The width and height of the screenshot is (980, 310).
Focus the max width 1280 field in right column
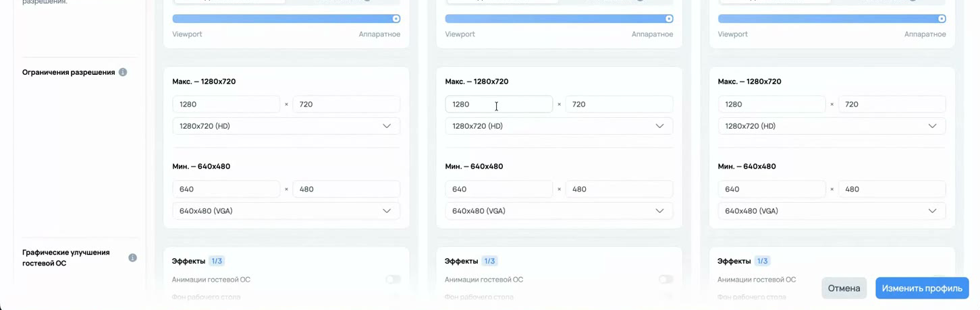771,104
